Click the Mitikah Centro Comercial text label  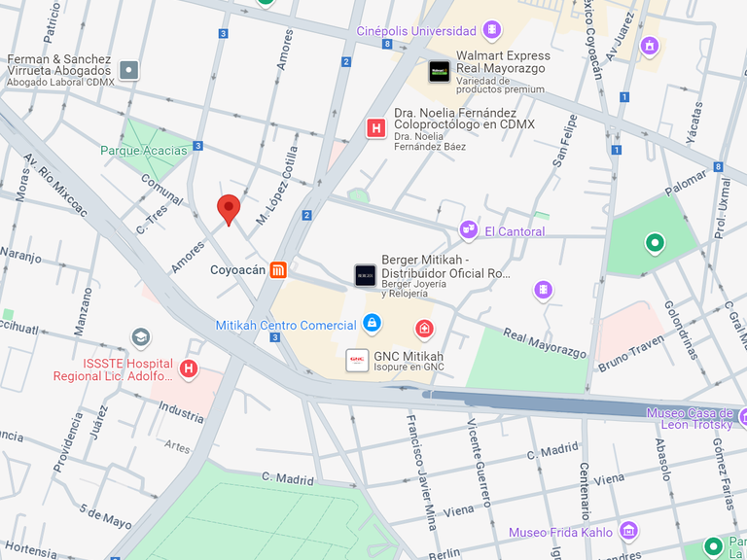(x=286, y=326)
